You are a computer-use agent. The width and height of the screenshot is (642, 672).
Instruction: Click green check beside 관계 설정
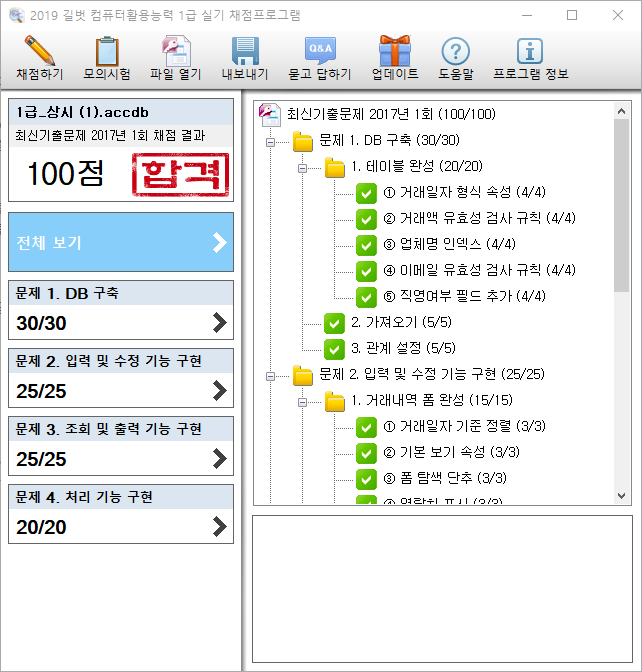334,349
